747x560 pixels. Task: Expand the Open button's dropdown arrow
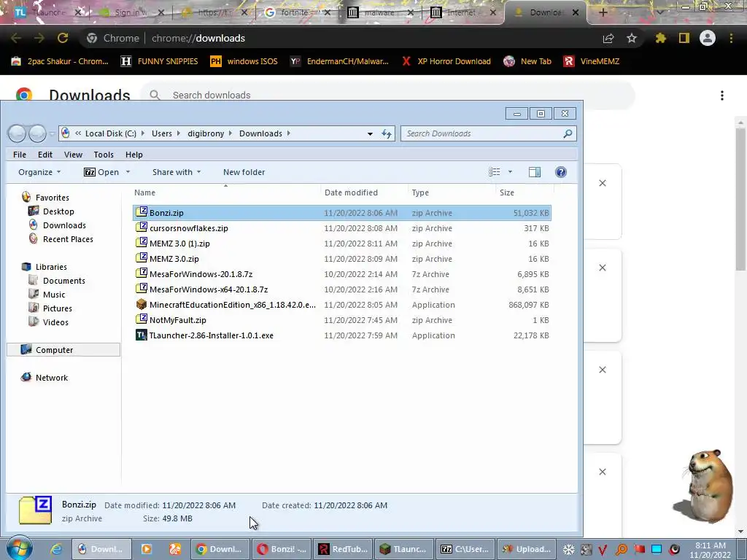click(x=128, y=172)
